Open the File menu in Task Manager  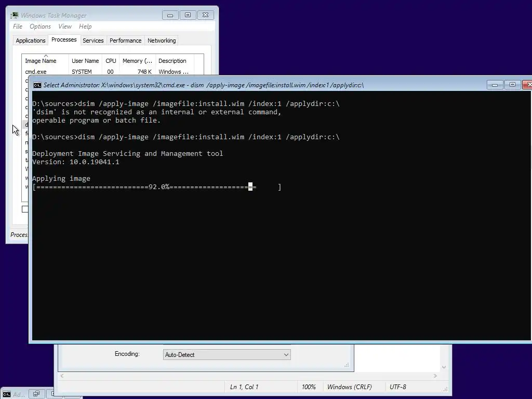(18, 26)
